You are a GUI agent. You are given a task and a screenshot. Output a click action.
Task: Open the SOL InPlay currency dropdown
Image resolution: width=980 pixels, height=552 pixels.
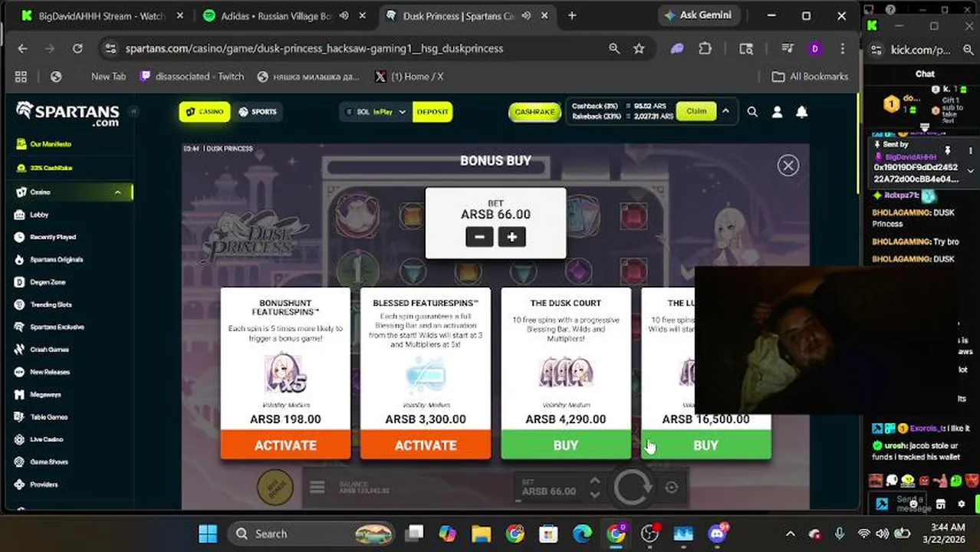376,112
